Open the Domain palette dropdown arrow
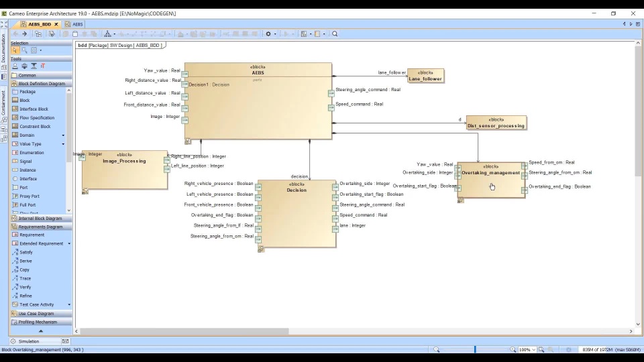 (x=63, y=135)
